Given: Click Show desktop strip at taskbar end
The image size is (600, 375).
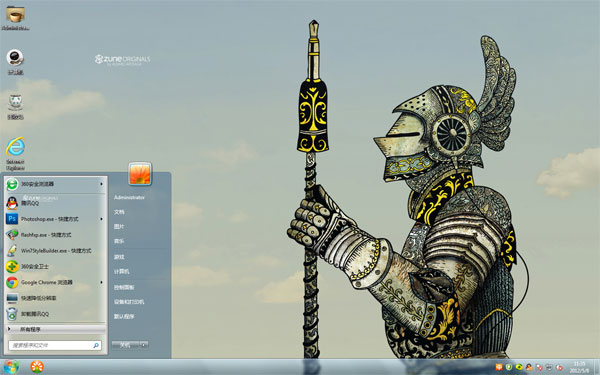Looking at the screenshot, I should (597, 367).
